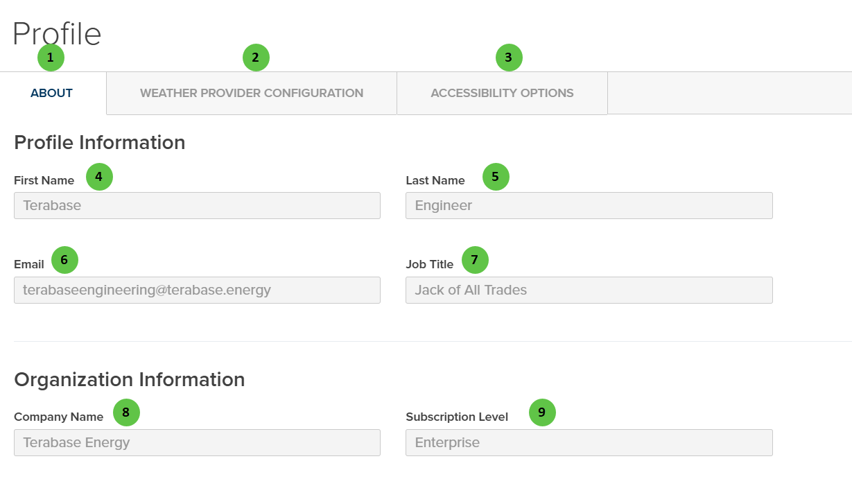The height and width of the screenshot is (504, 852).
Task: Click the Profile Information section heading
Action: click(100, 142)
